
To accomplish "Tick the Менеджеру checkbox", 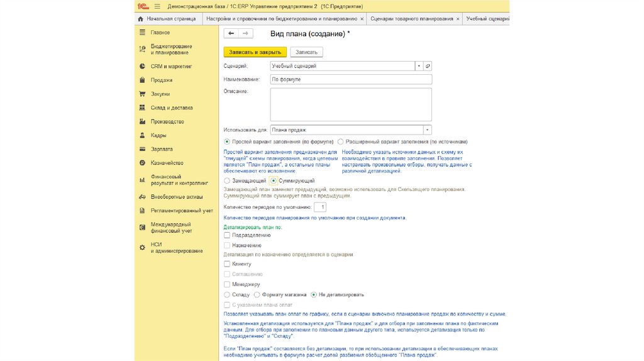I will (227, 284).
